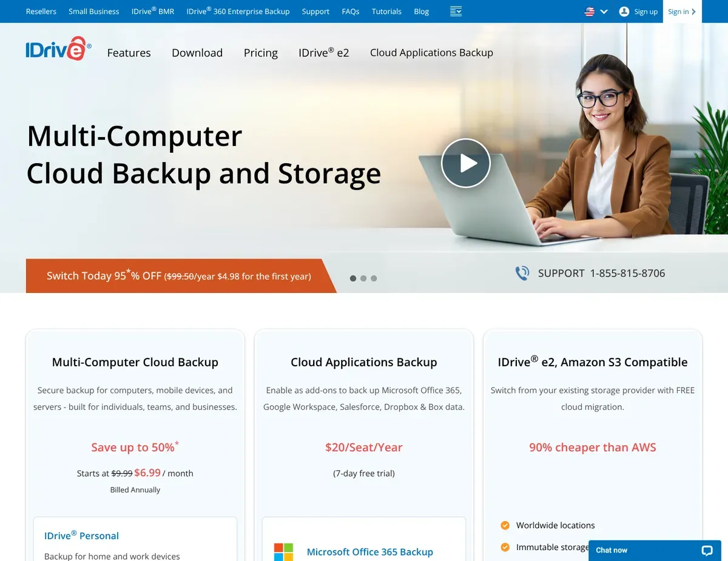Open the FAQs link

point(351,12)
